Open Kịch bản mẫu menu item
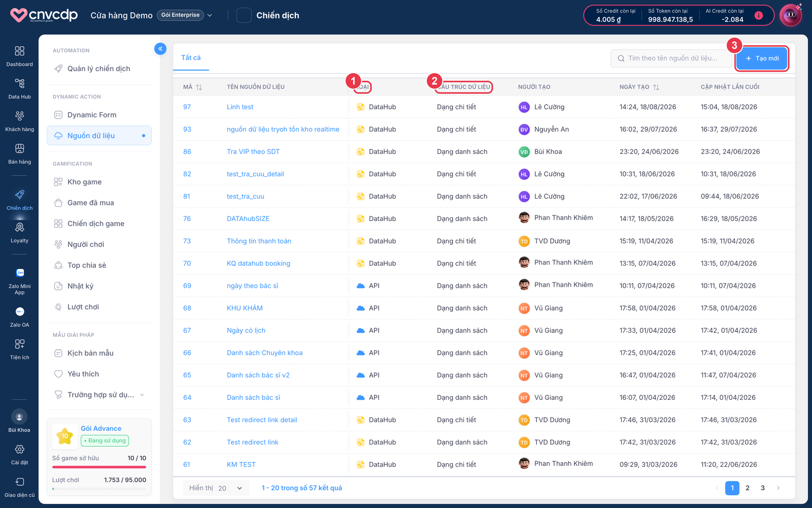The height and width of the screenshot is (508, 812). (99, 353)
